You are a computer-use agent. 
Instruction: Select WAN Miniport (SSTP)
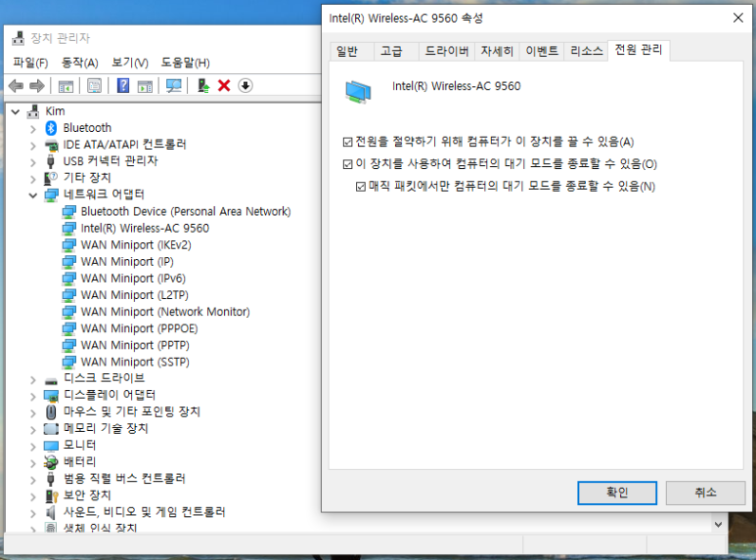pos(135,362)
